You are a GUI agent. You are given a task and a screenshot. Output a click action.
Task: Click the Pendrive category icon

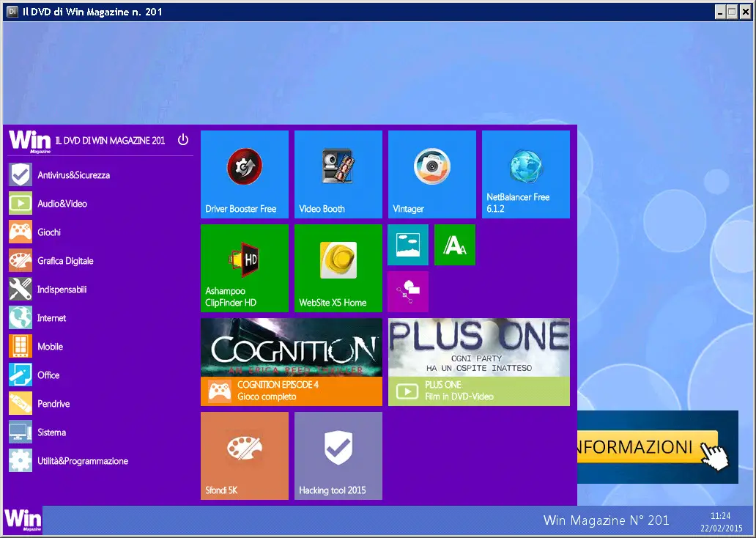tap(21, 403)
